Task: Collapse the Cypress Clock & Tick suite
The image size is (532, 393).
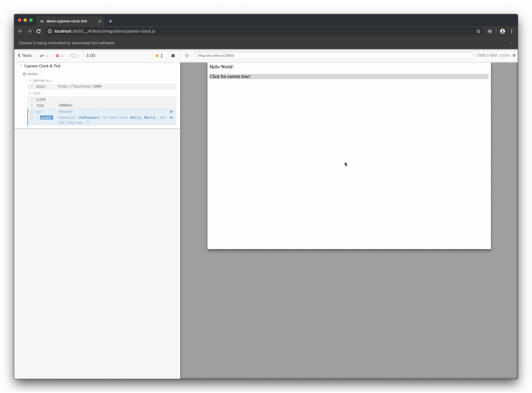Action: [21, 65]
